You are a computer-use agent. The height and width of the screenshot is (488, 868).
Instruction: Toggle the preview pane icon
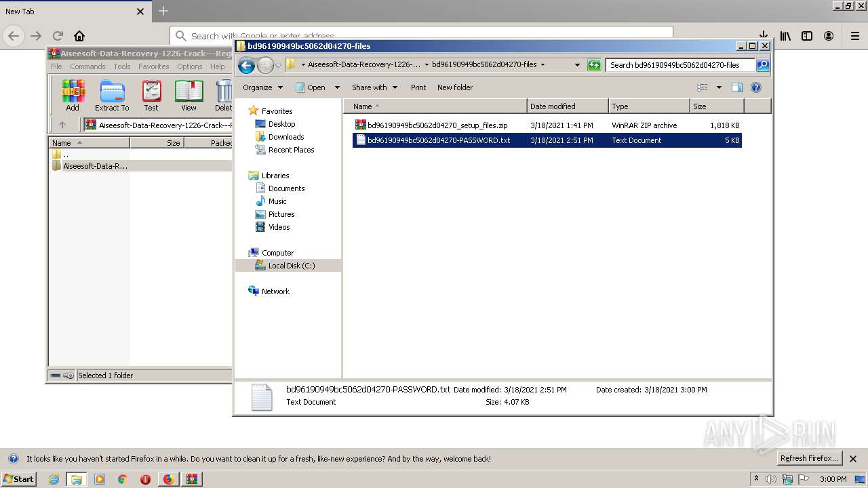point(737,87)
